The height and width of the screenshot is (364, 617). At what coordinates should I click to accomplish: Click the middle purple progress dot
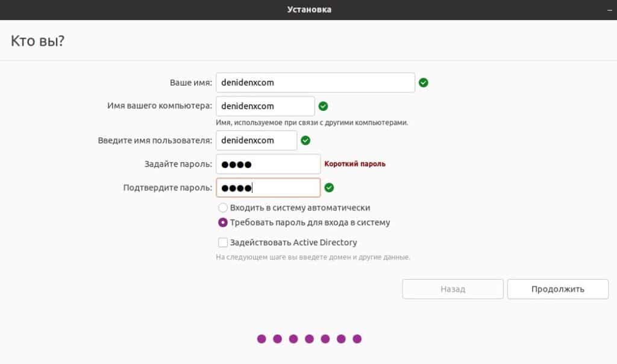pyautogui.click(x=309, y=339)
